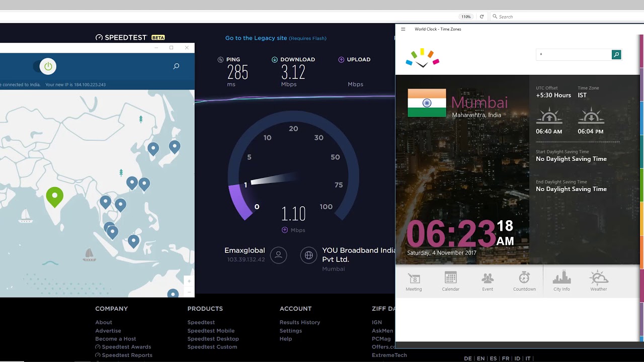Zoom in on the VPN map
Viewport: 644px width, 362px height.
[189, 281]
